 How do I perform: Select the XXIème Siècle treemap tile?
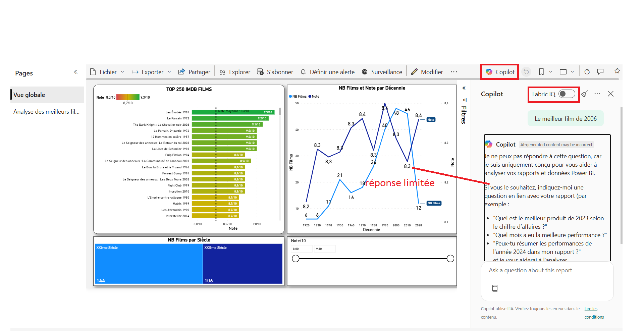coord(243,264)
